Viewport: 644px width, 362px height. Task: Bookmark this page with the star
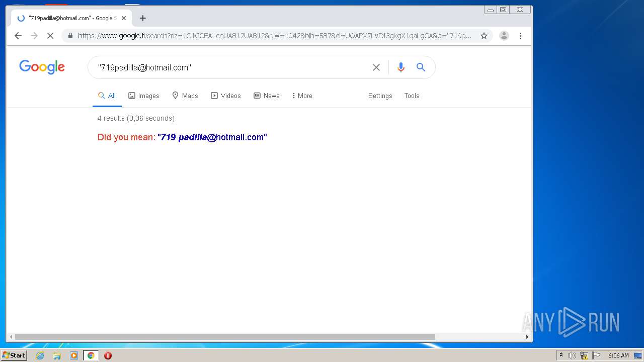(484, 36)
